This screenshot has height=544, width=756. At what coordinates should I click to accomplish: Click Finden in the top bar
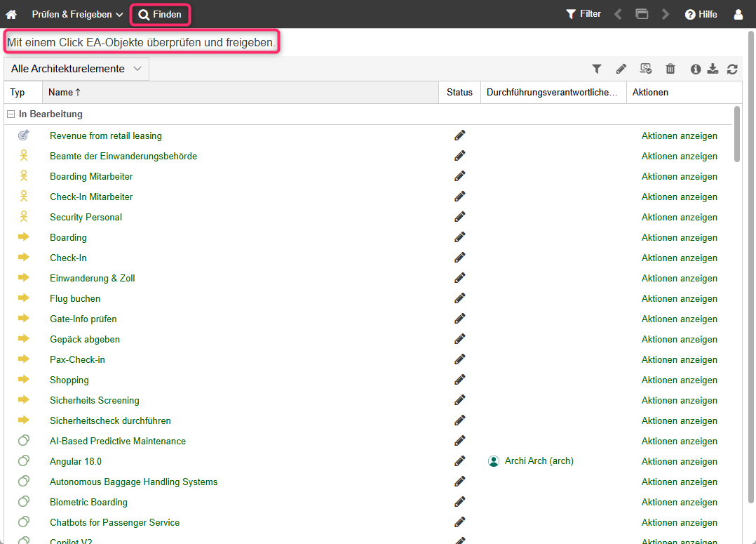click(161, 14)
